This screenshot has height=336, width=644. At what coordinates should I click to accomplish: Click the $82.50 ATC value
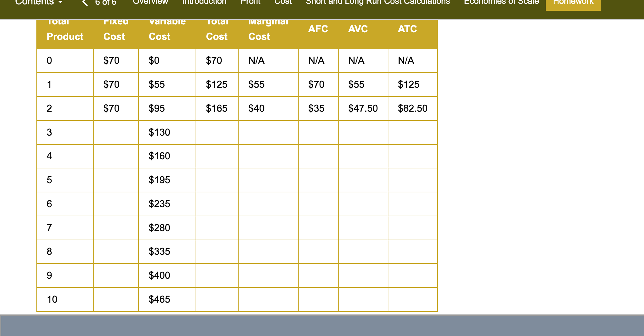[413, 109]
